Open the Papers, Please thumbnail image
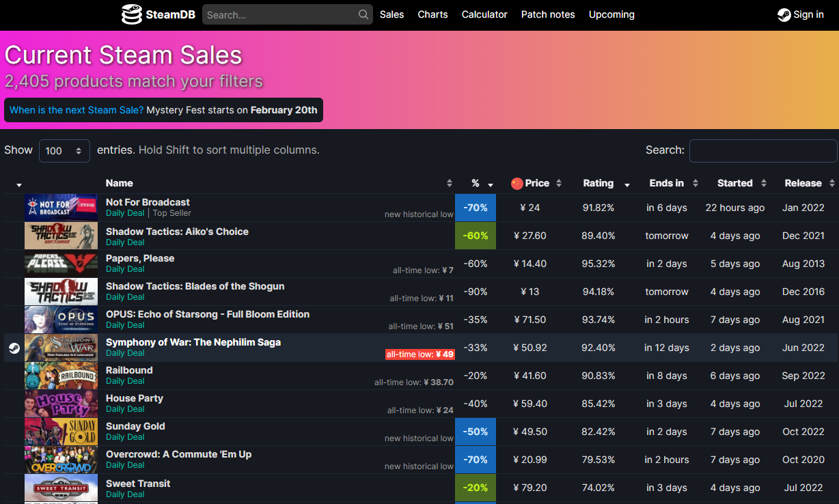 [x=61, y=264]
